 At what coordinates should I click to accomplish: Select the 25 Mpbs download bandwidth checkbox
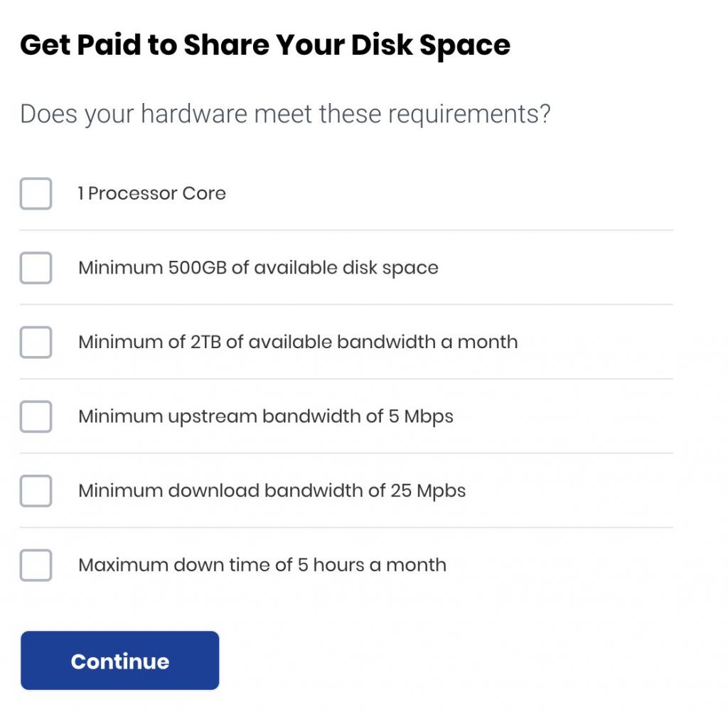(x=36, y=491)
